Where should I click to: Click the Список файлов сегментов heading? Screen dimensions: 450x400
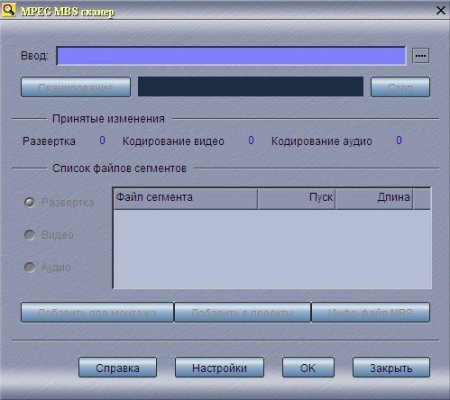pos(119,168)
